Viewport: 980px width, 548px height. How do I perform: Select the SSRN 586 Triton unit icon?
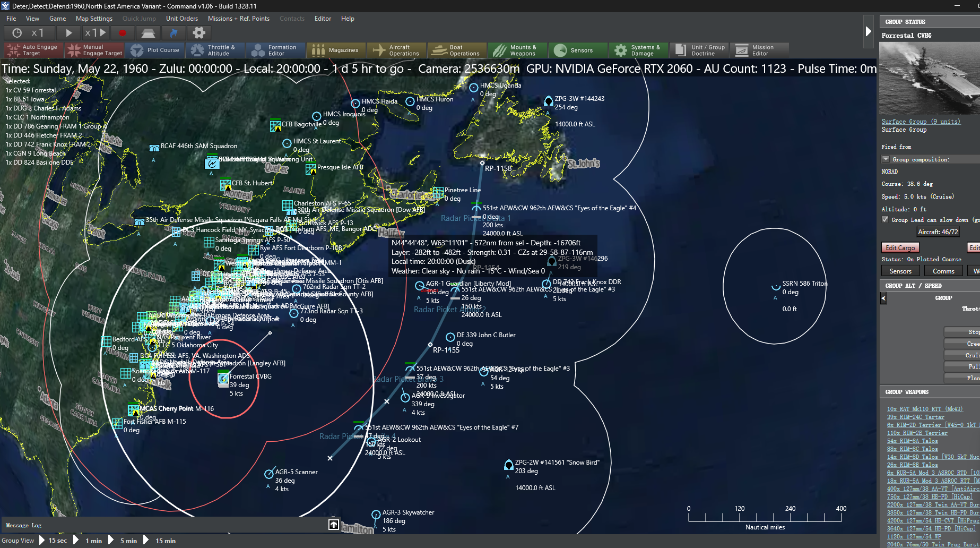click(x=776, y=287)
